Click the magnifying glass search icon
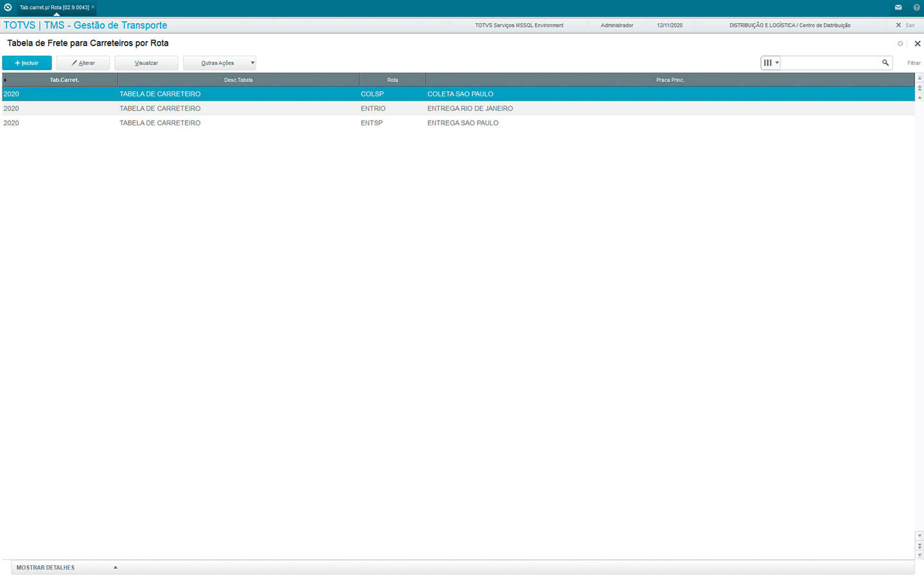 886,63
